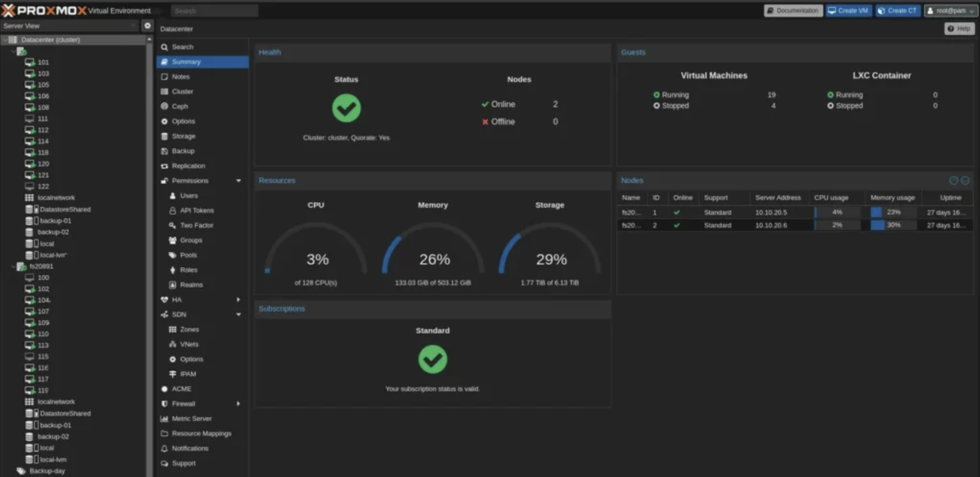Collapse the fs20891 node tree

click(14, 266)
